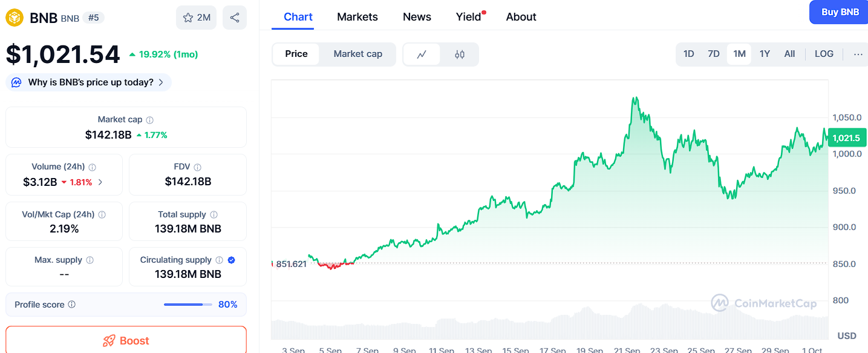Screen dimensions: 868x353
Task: Open the chart more options menu
Action: pos(858,54)
